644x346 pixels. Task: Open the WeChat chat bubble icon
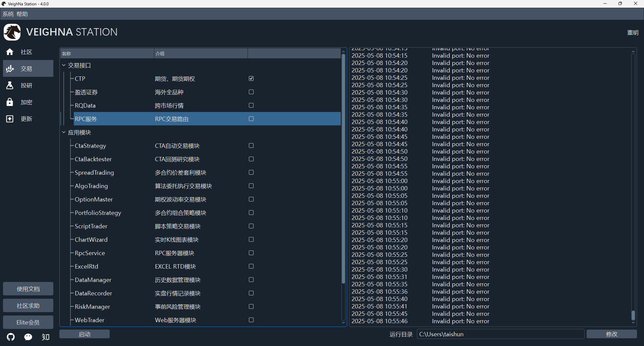28,337
